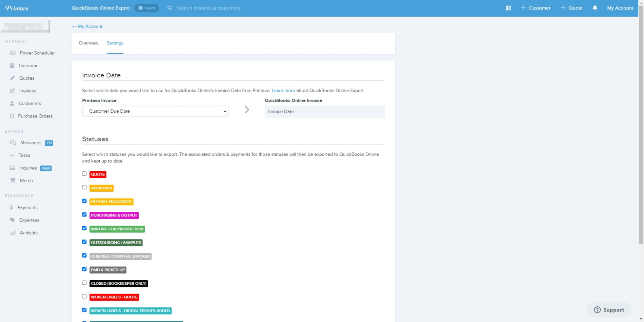Click the Payments dollar icon
The height and width of the screenshot is (322, 644).
coord(12,207)
